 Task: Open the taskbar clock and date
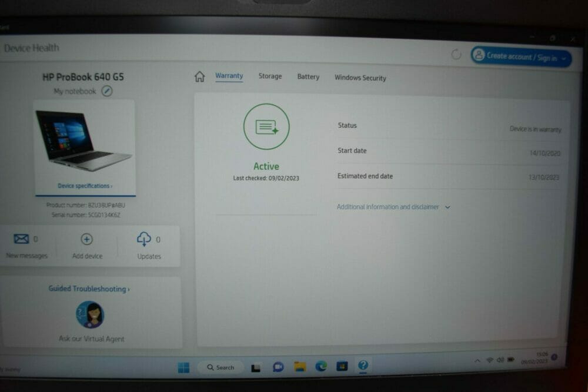(x=534, y=358)
